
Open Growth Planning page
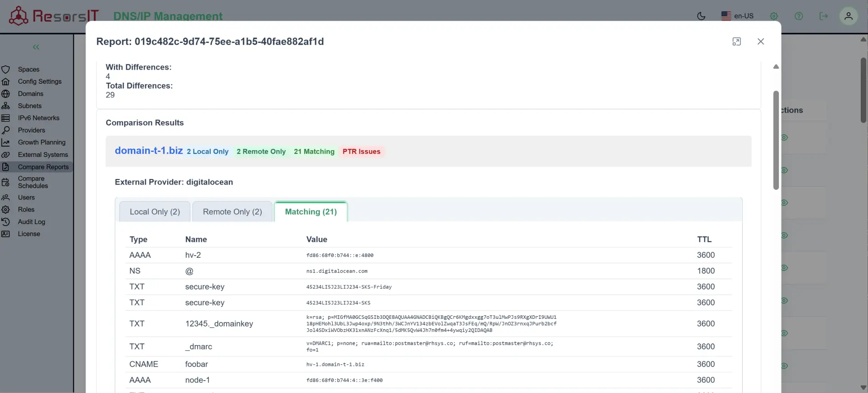tap(42, 142)
